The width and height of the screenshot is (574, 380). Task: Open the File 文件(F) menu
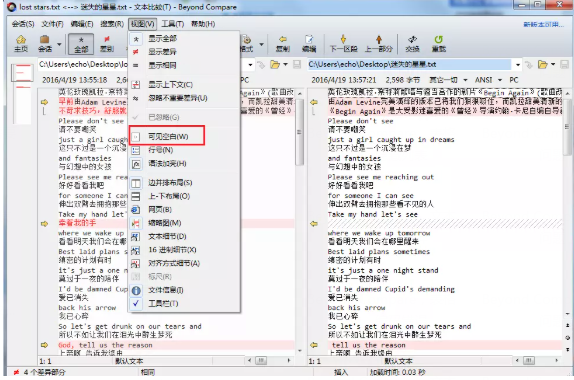coord(52,24)
